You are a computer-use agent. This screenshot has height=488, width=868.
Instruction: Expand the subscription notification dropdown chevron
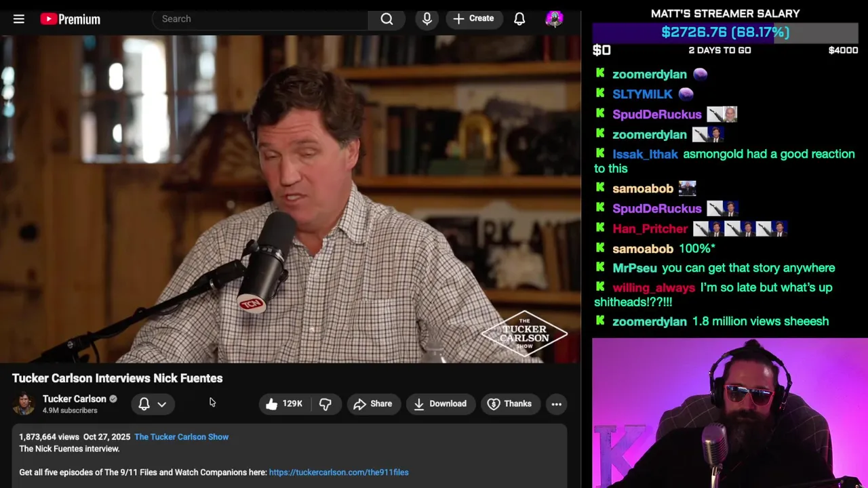point(161,404)
